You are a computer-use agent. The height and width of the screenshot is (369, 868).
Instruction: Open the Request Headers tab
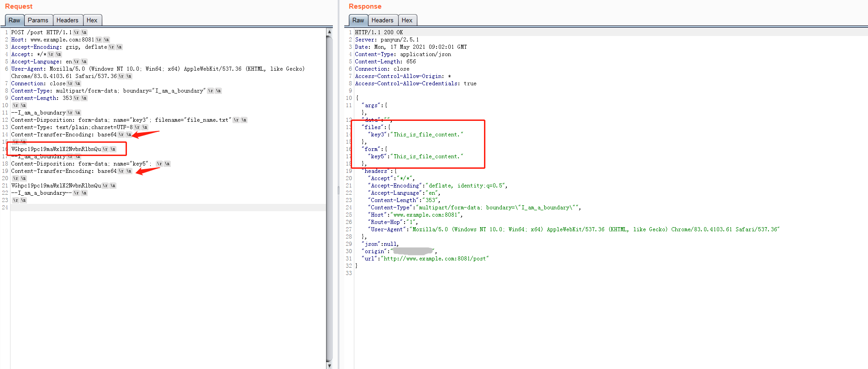pyautogui.click(x=67, y=20)
